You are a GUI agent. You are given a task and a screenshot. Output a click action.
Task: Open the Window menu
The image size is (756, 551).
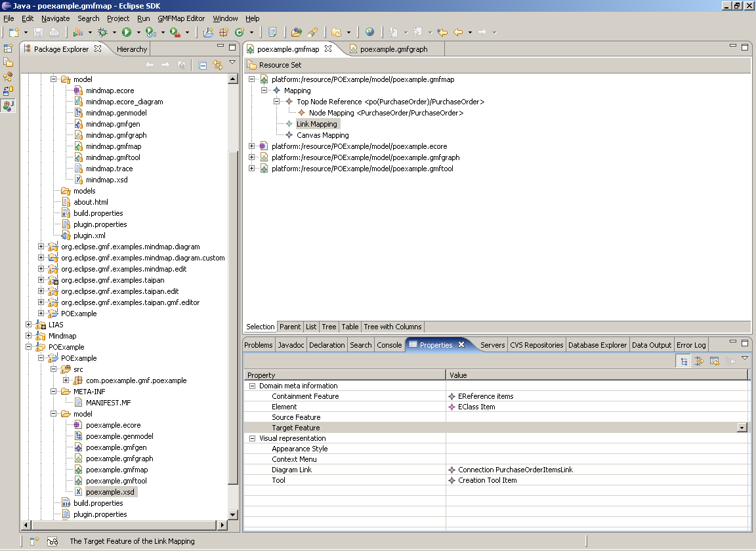[225, 18]
